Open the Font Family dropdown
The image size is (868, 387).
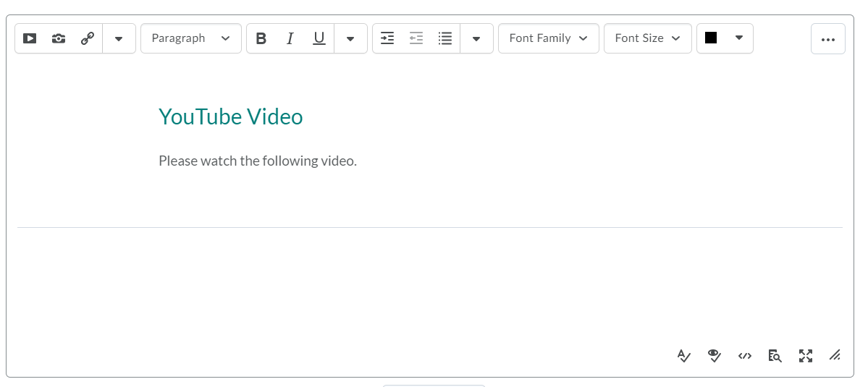tap(549, 38)
